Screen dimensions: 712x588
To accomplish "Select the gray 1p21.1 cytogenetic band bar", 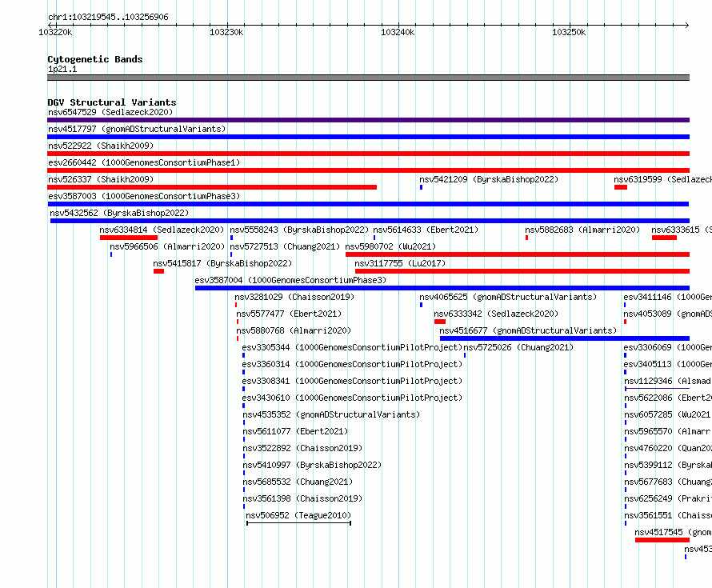I will click(x=368, y=78).
